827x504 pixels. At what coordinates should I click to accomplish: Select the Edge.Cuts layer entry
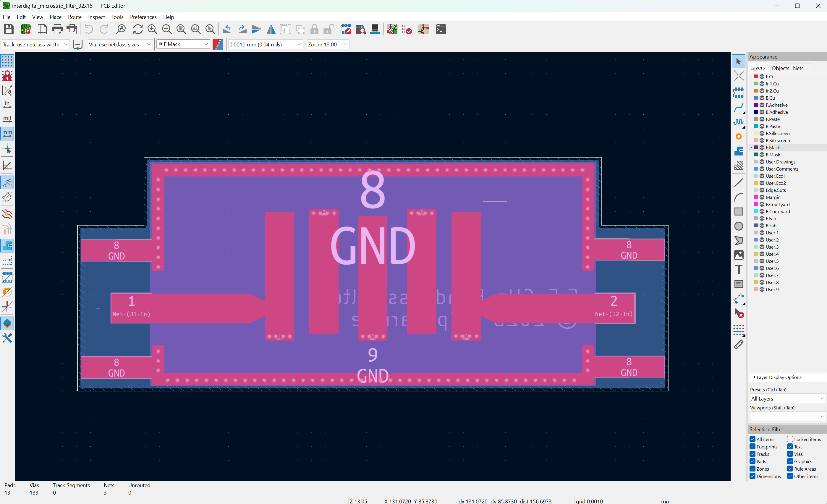click(x=776, y=190)
